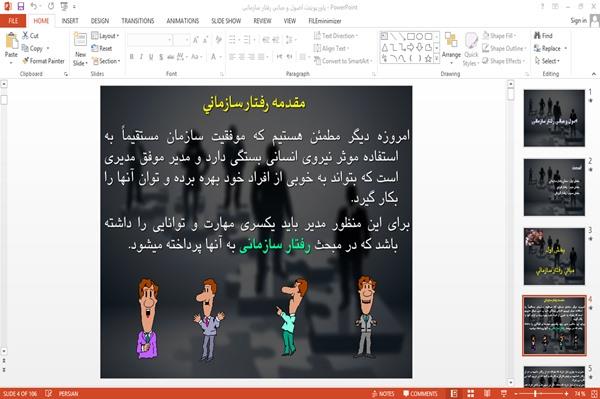Image resolution: width=600 pixels, height=399 pixels.
Task: Click font color A button
Action: [214, 57]
